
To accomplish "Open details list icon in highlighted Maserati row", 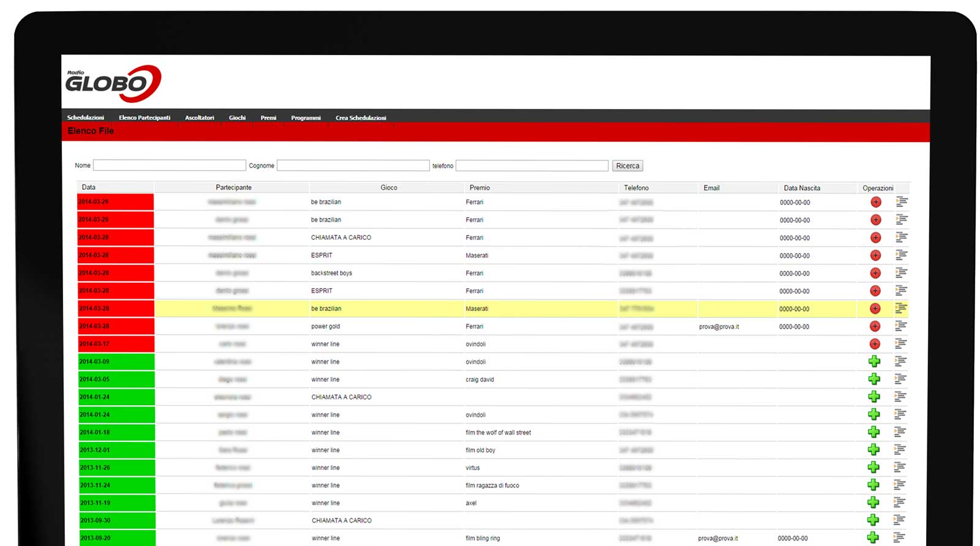I will tap(901, 308).
